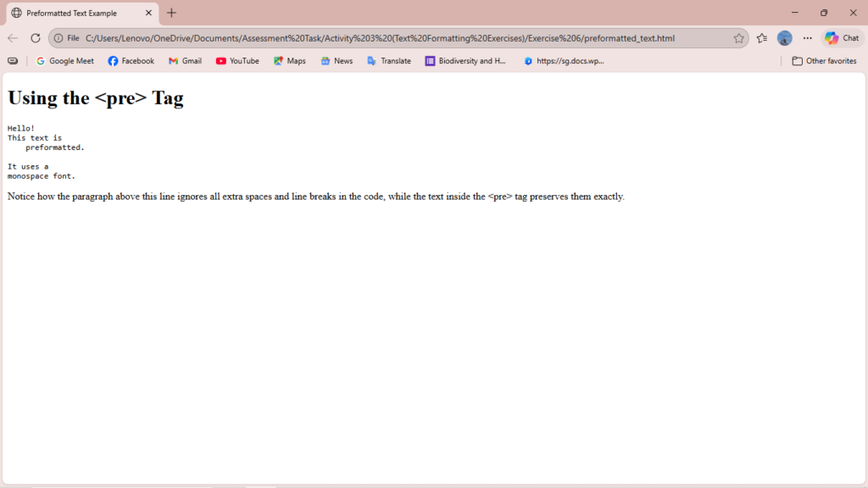Open the Google Meet bookmark
Viewport: 868px width, 488px height.
pyautogui.click(x=64, y=61)
